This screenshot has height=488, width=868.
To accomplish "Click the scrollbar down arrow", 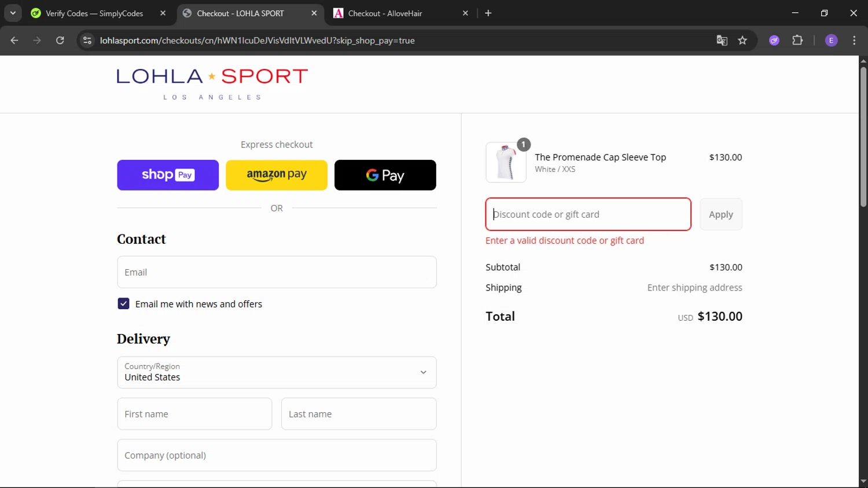I will tap(863, 482).
